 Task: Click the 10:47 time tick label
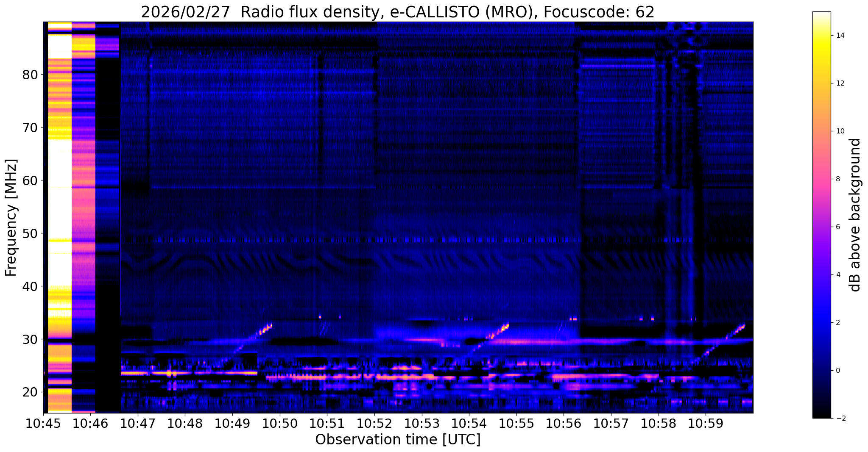point(137,424)
